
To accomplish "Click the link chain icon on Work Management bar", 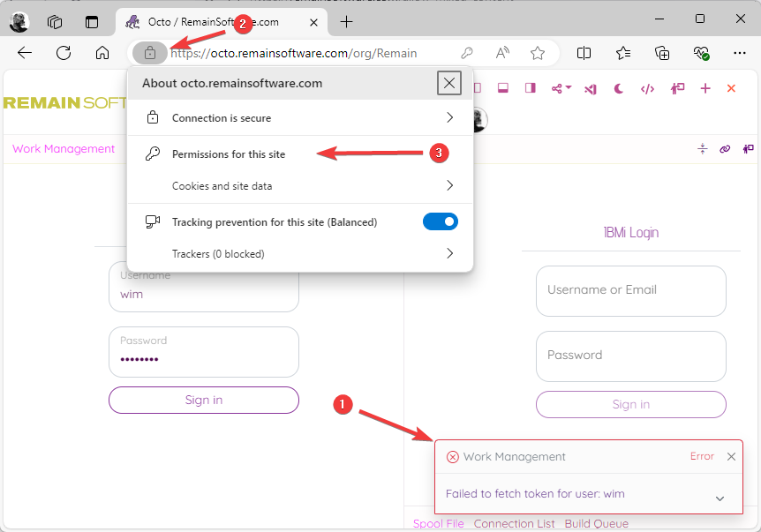I will pyautogui.click(x=725, y=149).
